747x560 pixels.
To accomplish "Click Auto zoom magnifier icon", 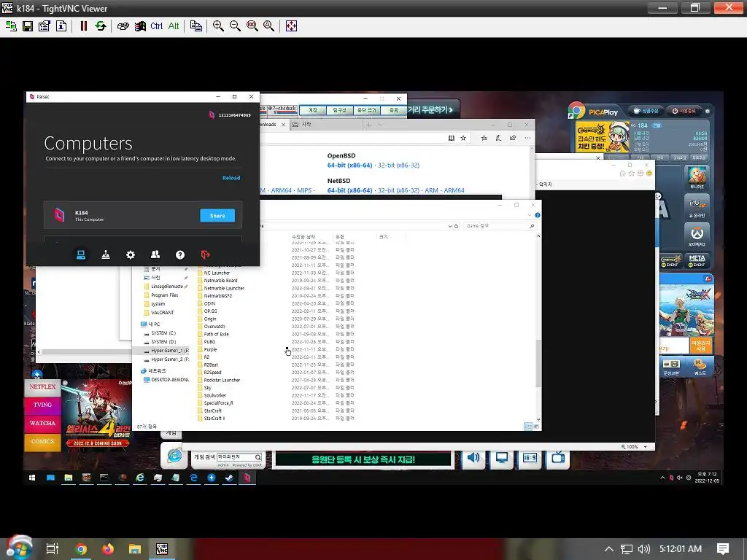I will coord(268,26).
